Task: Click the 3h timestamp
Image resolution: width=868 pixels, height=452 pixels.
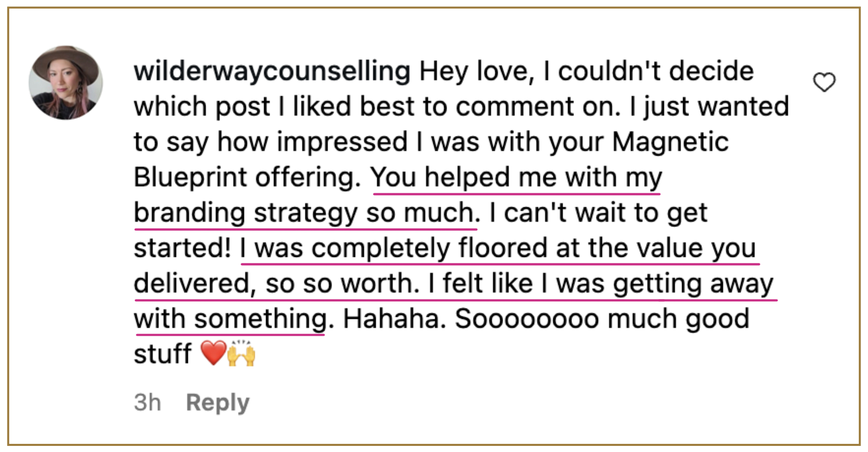Action: [x=147, y=402]
